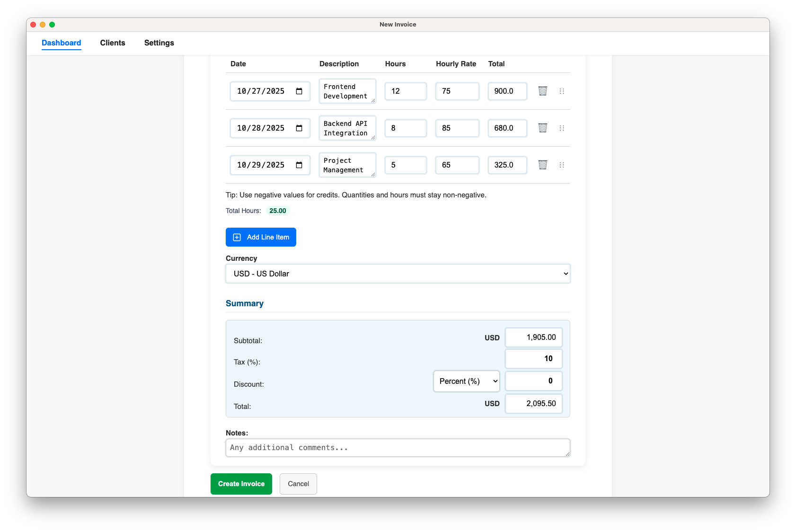Expand the Currency dropdown
796x532 pixels.
398,274
